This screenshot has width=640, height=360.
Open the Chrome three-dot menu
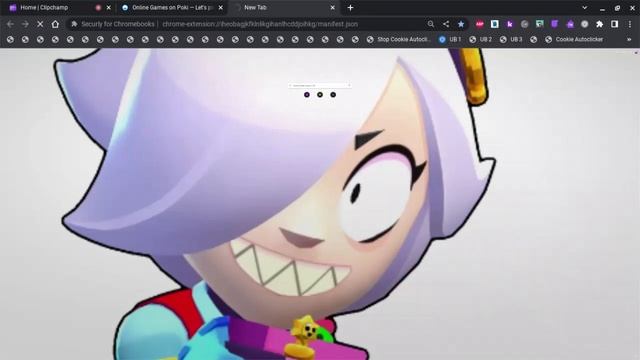630,24
